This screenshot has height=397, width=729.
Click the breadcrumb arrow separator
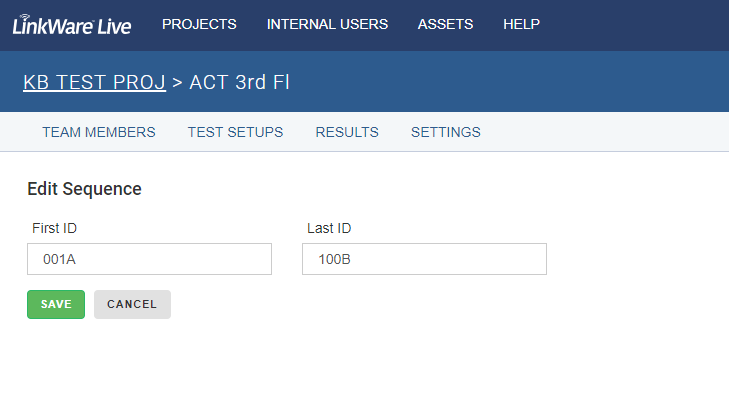[x=177, y=83]
